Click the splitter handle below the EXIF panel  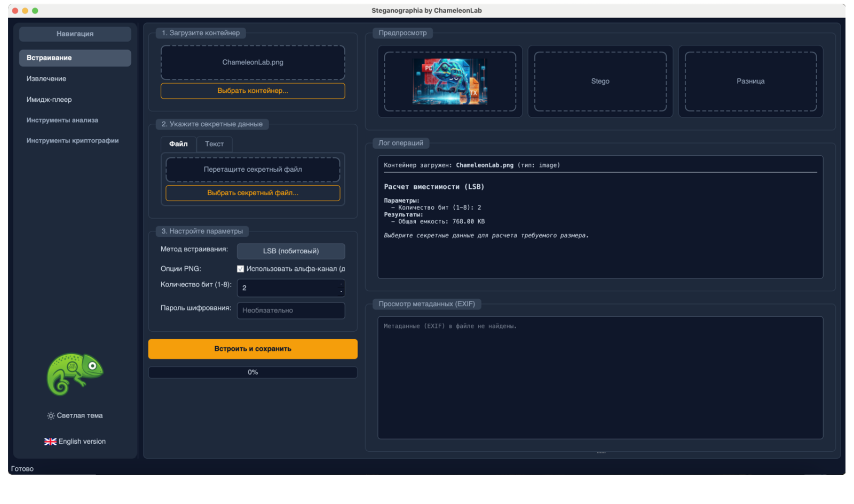601,453
